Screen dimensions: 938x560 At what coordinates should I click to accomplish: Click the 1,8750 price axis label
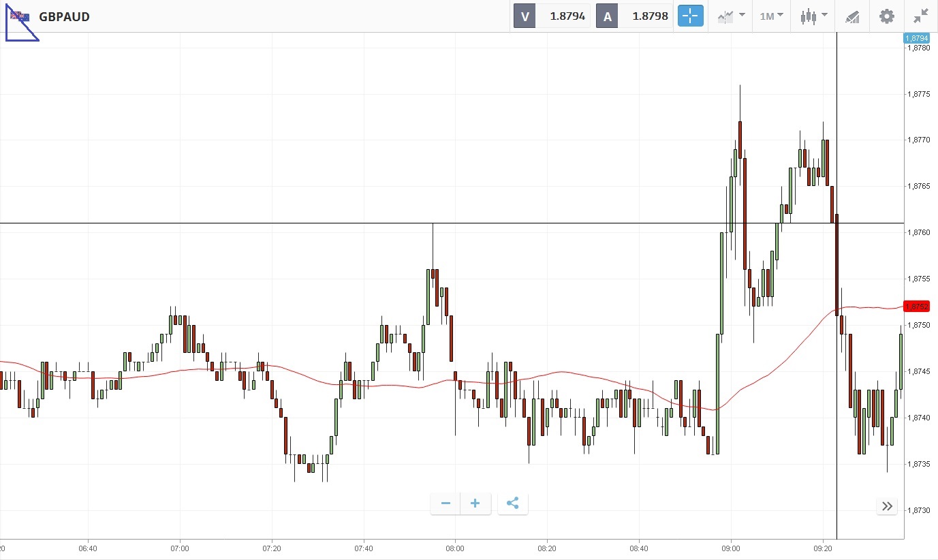[x=919, y=325]
